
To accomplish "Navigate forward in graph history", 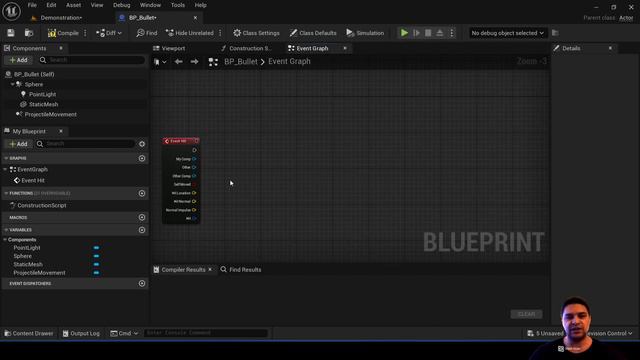I will click(194, 62).
